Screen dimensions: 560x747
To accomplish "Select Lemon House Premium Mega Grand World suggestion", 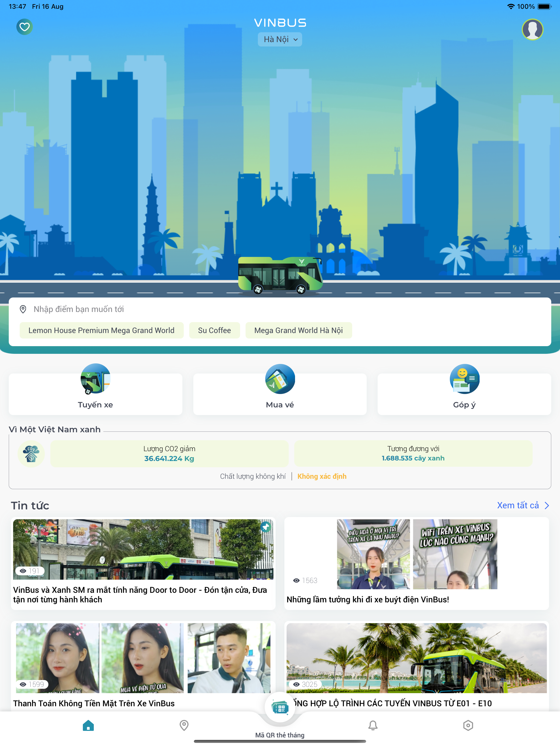I will [101, 330].
